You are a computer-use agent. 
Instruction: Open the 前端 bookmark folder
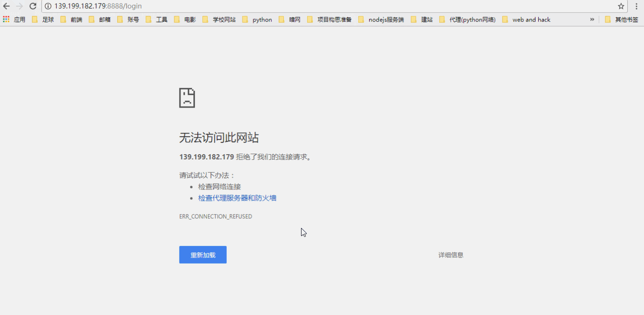click(71, 20)
